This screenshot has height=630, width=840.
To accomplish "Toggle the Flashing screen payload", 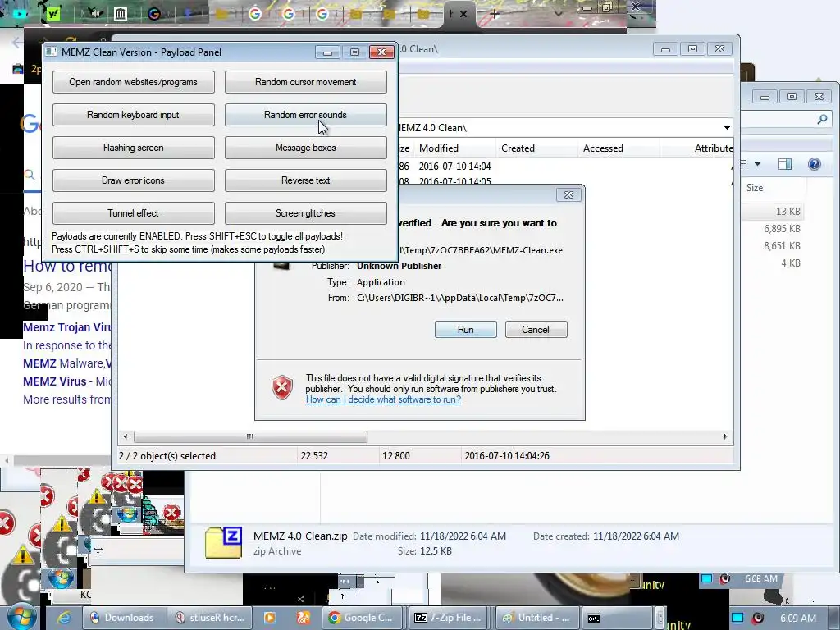I will [134, 148].
